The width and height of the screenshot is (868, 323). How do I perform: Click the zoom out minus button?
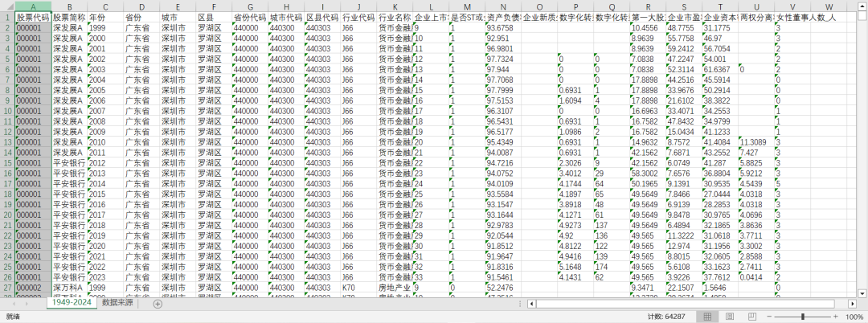(x=768, y=317)
